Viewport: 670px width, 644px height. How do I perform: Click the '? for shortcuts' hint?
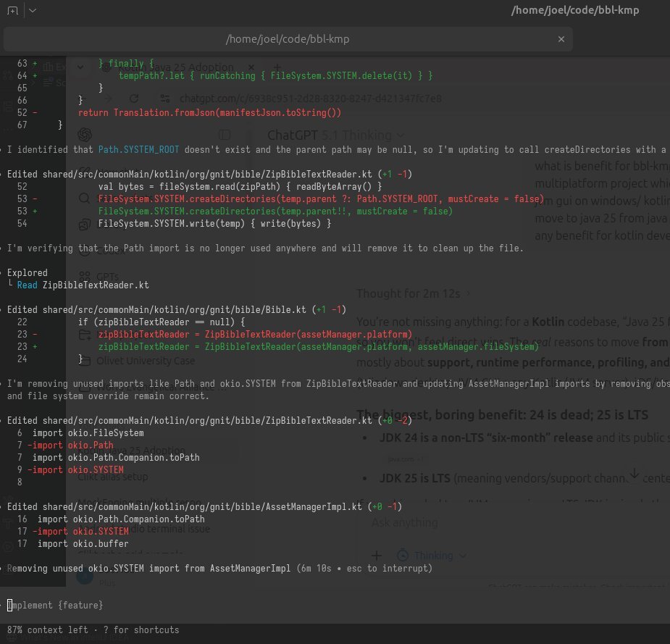coord(143,630)
